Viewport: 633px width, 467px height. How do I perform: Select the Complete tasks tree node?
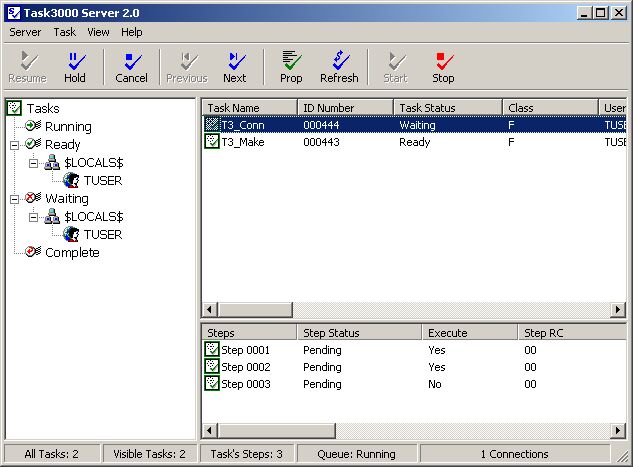pos(72,253)
